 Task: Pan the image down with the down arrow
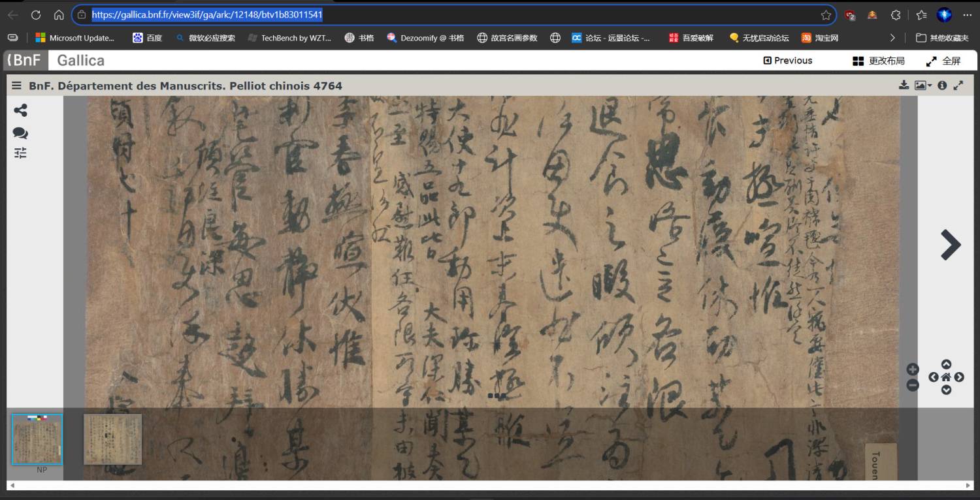(946, 390)
